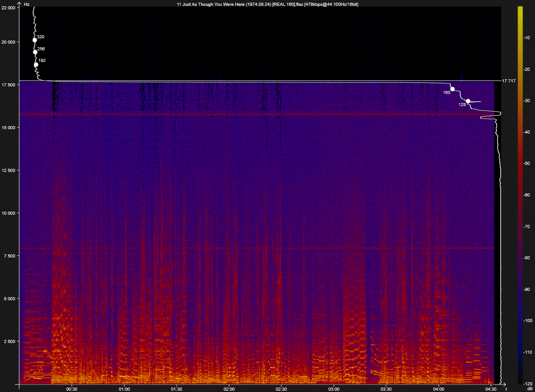Click the 160 kbps bitrate marker dot

[453, 89]
